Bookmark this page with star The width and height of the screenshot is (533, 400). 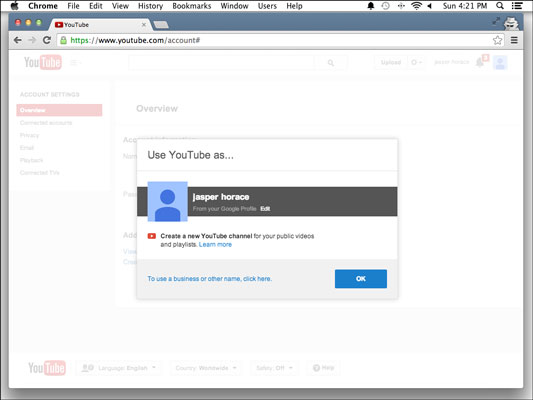(497, 40)
